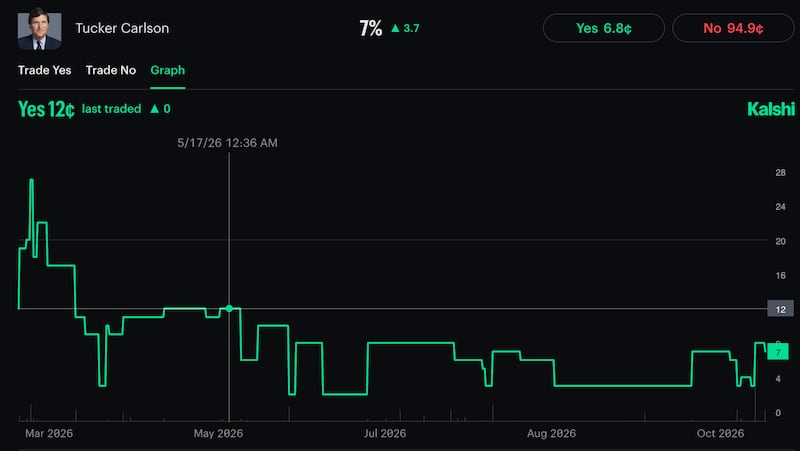This screenshot has height=451, width=800.
Task: Click the 7% chance value
Action: click(x=370, y=28)
